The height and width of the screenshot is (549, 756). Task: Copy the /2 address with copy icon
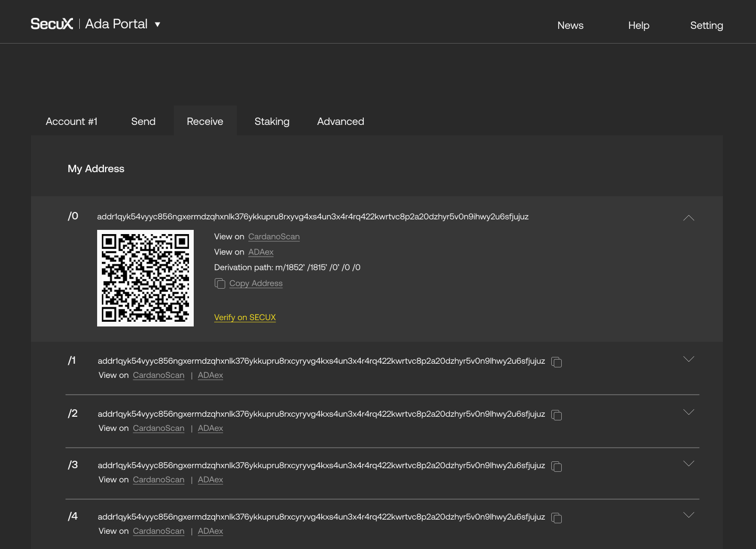pos(557,415)
